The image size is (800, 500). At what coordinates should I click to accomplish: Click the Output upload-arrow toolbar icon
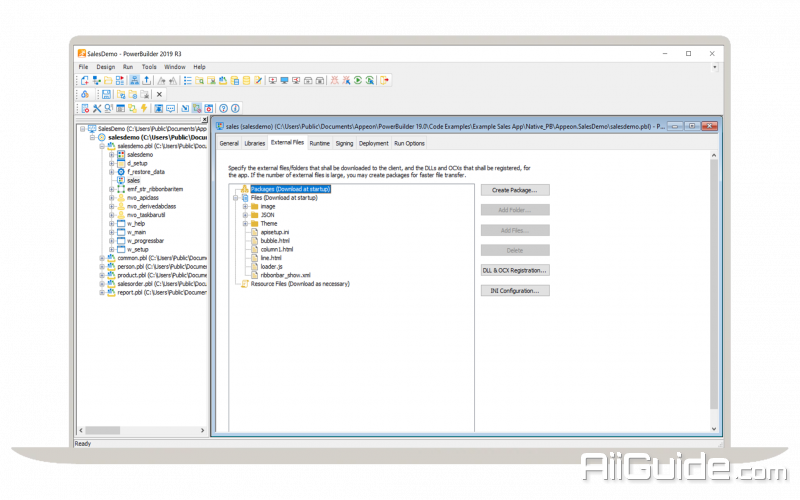click(147, 81)
